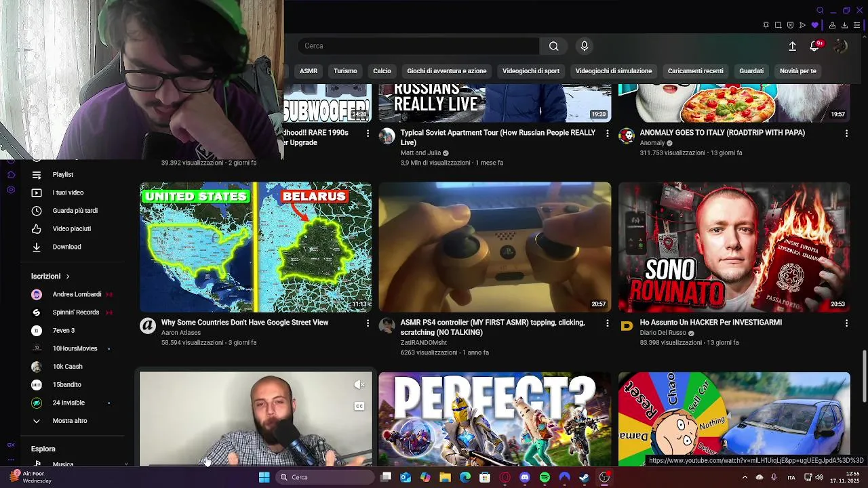Select the Novità per te chip
Screen dimensions: 868x488
[798, 70]
